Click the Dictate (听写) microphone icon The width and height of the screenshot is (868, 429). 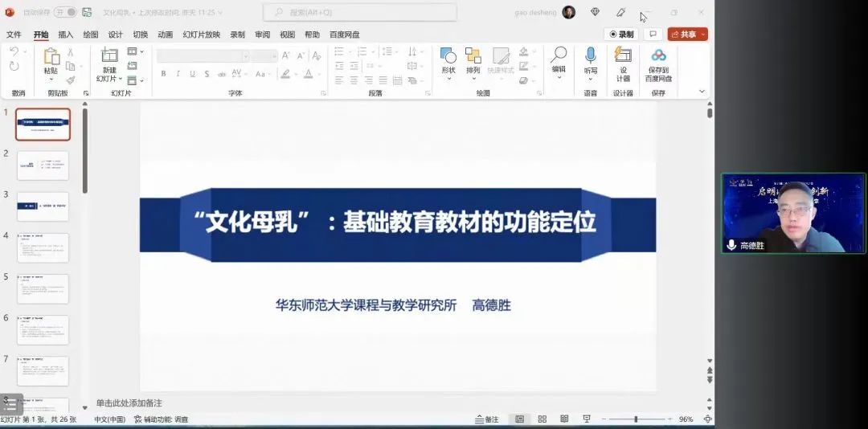point(591,55)
